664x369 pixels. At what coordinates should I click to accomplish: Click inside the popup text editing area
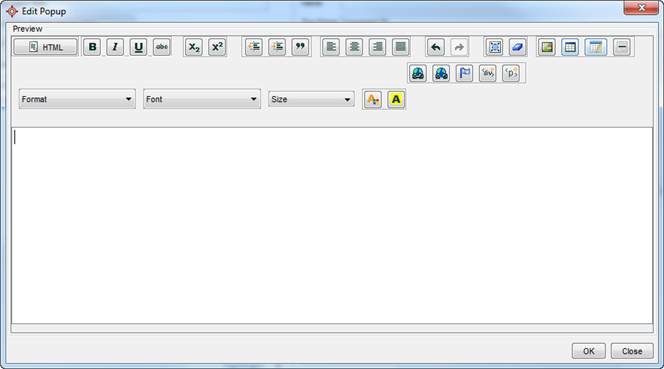coord(332,225)
